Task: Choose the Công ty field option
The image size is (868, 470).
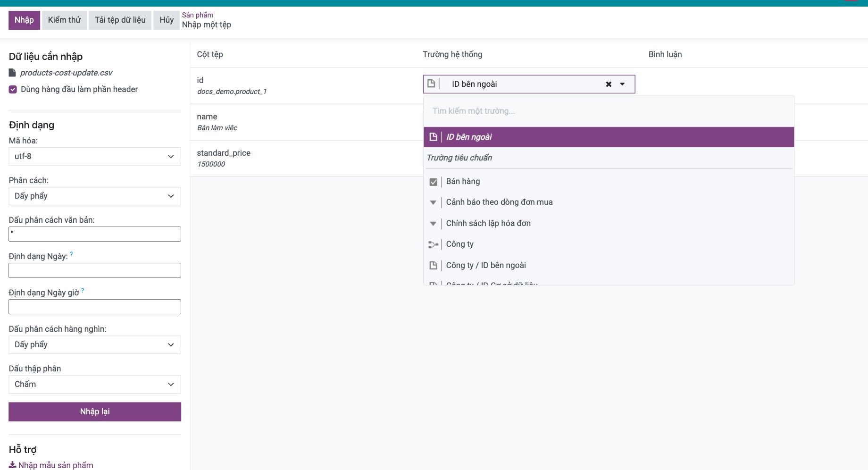Action: pos(609,244)
